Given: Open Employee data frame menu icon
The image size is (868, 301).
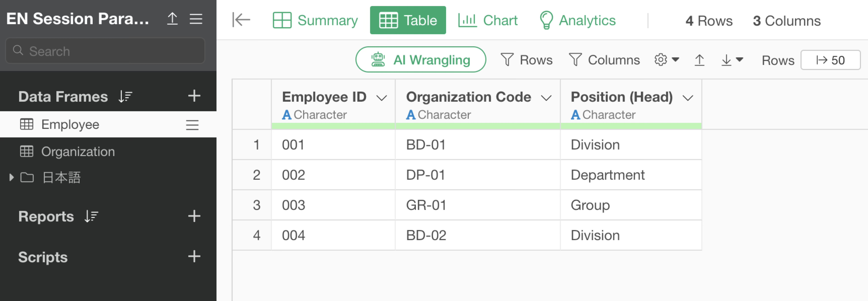Looking at the screenshot, I should click(x=192, y=125).
